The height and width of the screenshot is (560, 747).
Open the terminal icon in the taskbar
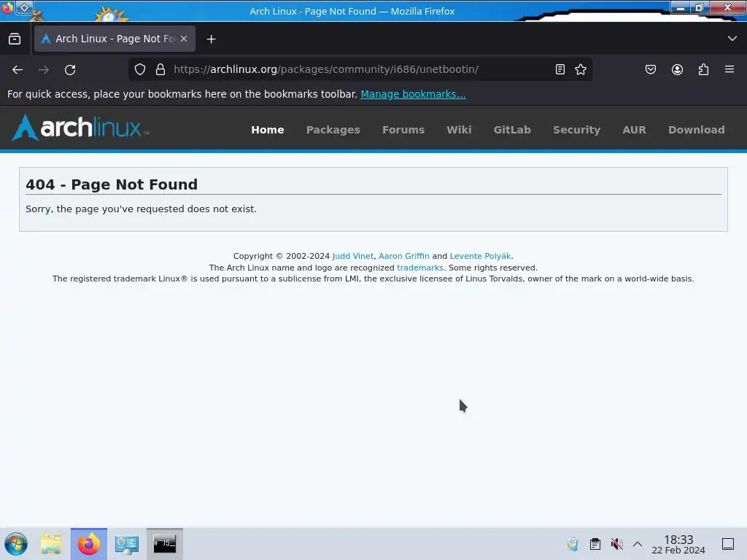(165, 544)
